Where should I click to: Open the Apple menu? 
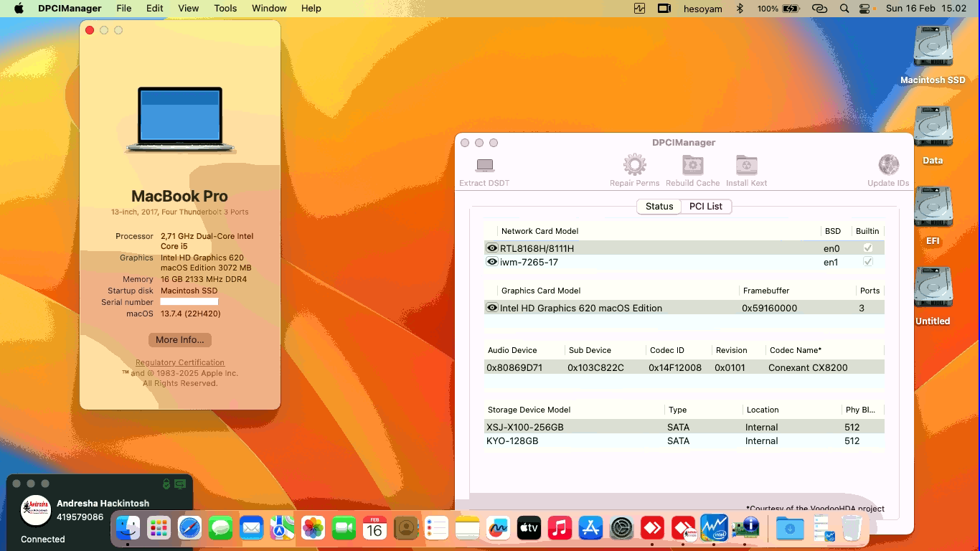[x=19, y=8]
